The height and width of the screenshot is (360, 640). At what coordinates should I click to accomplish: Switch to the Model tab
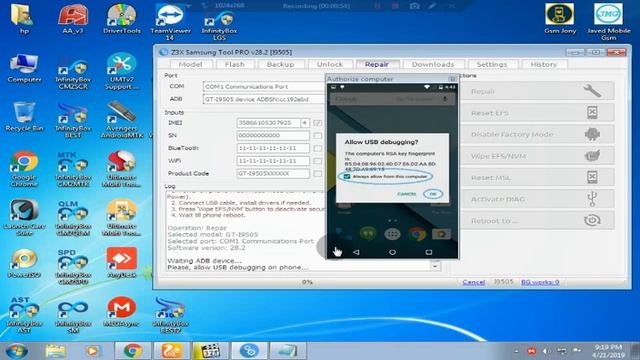[x=191, y=64]
